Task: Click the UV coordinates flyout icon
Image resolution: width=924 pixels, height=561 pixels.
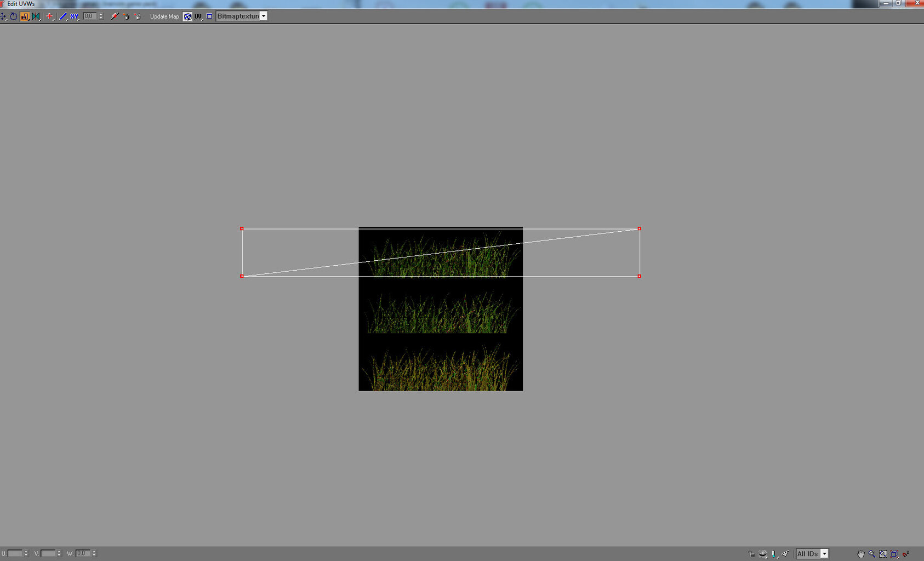Action: [198, 16]
